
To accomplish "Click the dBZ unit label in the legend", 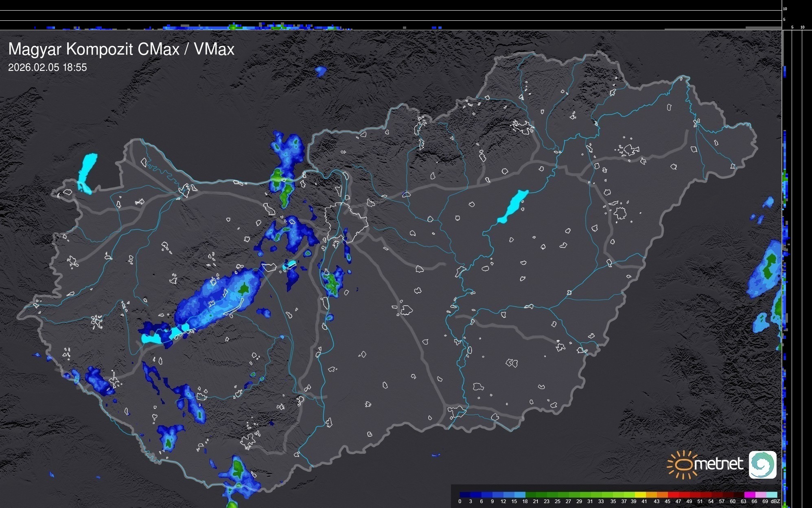I will coord(775,501).
